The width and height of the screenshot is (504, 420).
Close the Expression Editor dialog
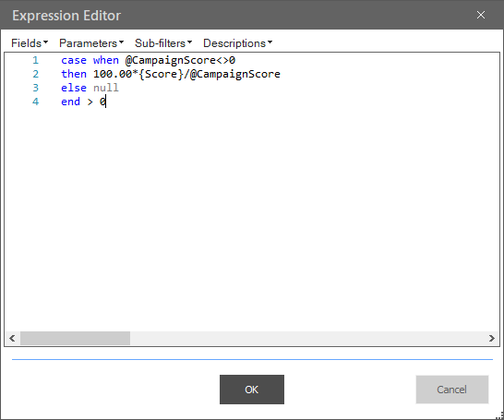click(x=481, y=15)
